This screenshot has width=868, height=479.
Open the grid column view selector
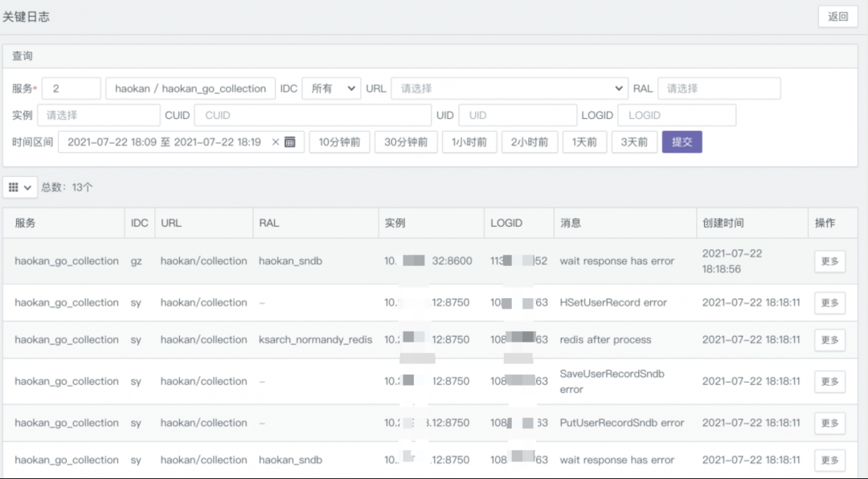click(20, 187)
